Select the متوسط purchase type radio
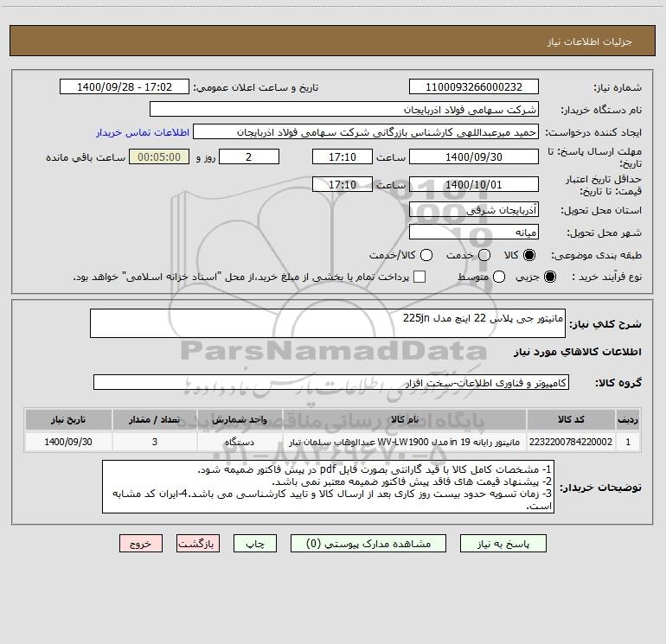 click(x=499, y=277)
